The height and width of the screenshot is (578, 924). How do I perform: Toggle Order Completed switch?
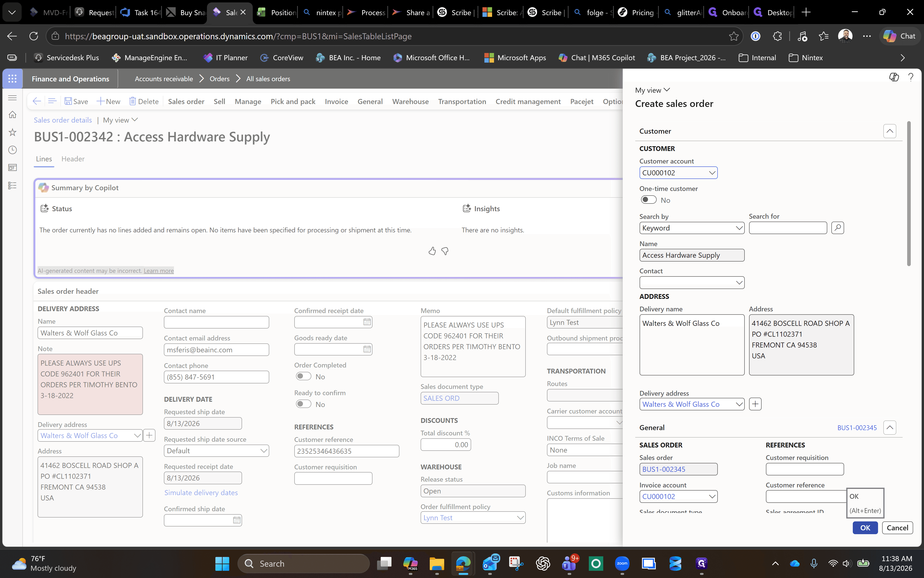[x=303, y=376]
